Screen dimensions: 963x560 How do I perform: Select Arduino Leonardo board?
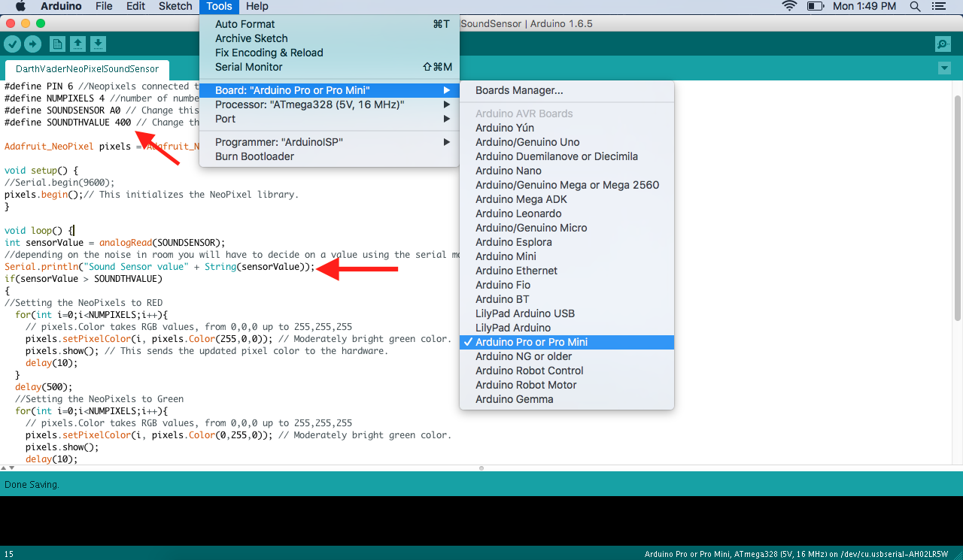pos(567,213)
